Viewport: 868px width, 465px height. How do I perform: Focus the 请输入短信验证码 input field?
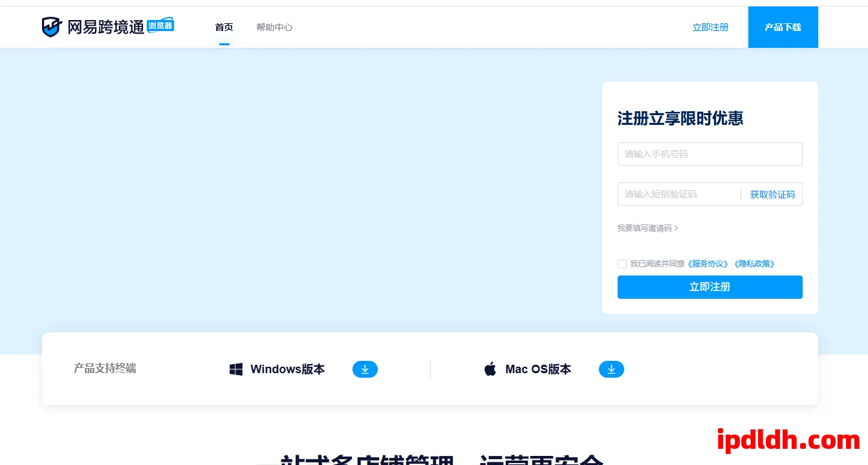(x=678, y=194)
